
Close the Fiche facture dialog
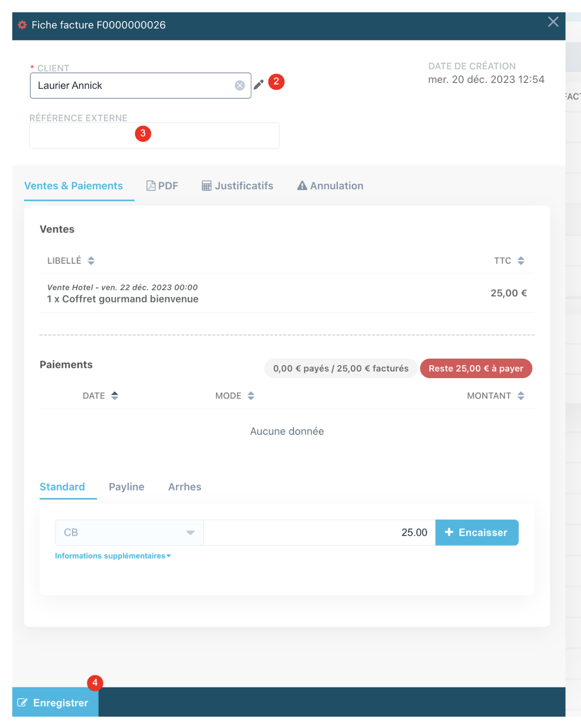553,22
